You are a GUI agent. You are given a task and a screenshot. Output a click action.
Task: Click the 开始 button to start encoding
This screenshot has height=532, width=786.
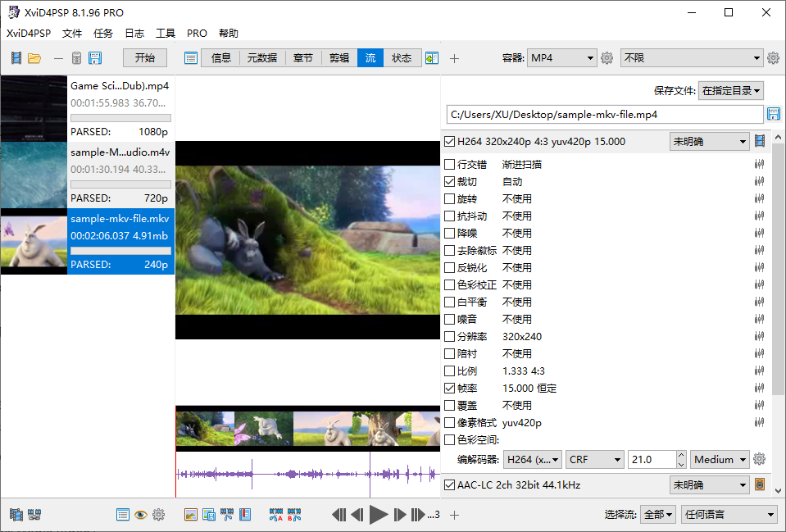coord(144,57)
